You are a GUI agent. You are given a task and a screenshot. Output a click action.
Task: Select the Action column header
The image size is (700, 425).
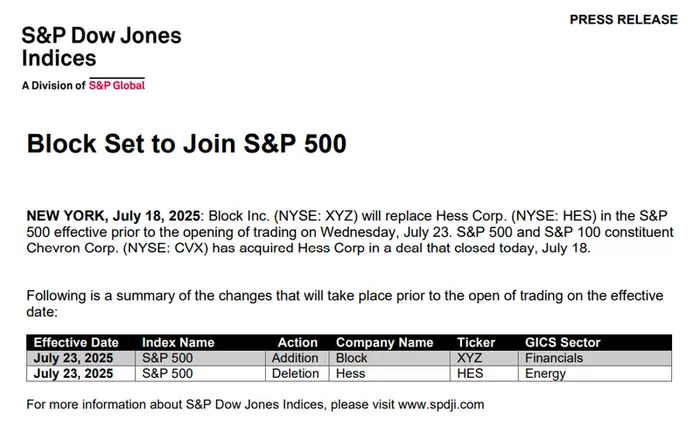click(298, 342)
